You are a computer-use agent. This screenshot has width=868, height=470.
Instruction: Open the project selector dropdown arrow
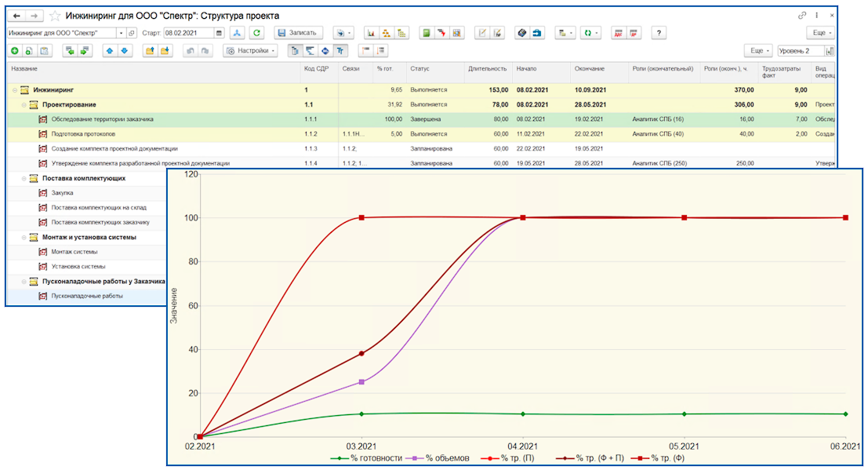click(121, 33)
